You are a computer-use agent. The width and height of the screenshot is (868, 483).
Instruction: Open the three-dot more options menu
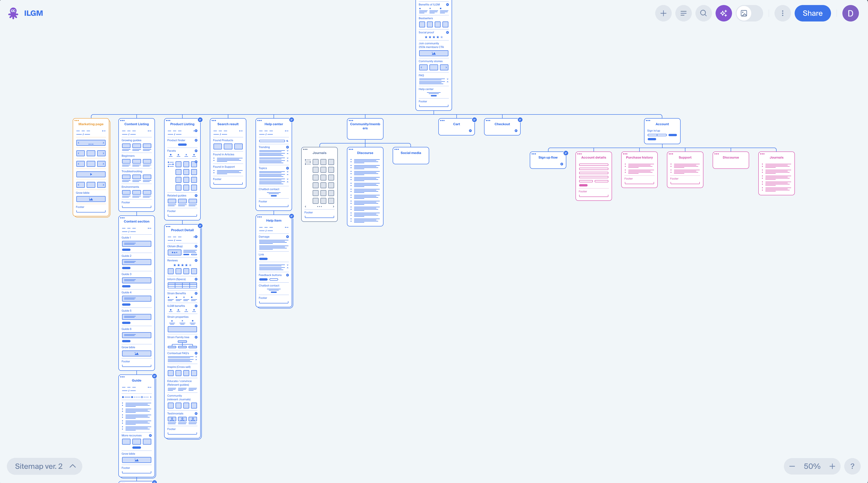pos(783,13)
